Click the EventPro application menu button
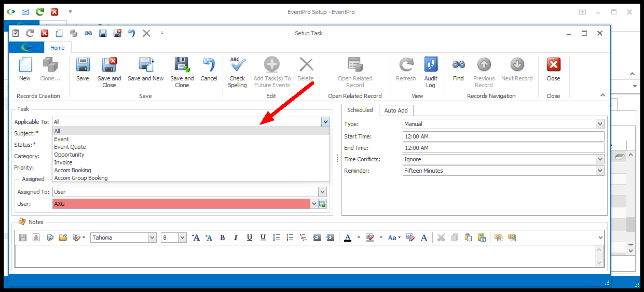Viewport: 644px width, 292px height. tap(26, 48)
